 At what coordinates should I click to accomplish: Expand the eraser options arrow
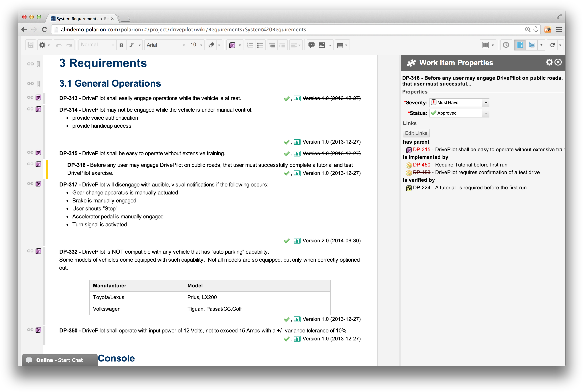tap(219, 45)
